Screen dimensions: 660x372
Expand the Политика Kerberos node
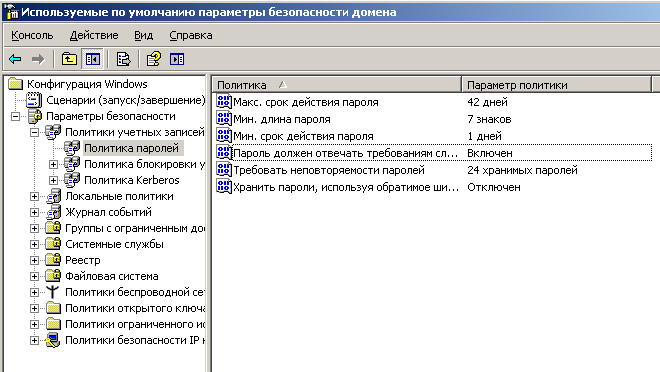[x=53, y=180]
